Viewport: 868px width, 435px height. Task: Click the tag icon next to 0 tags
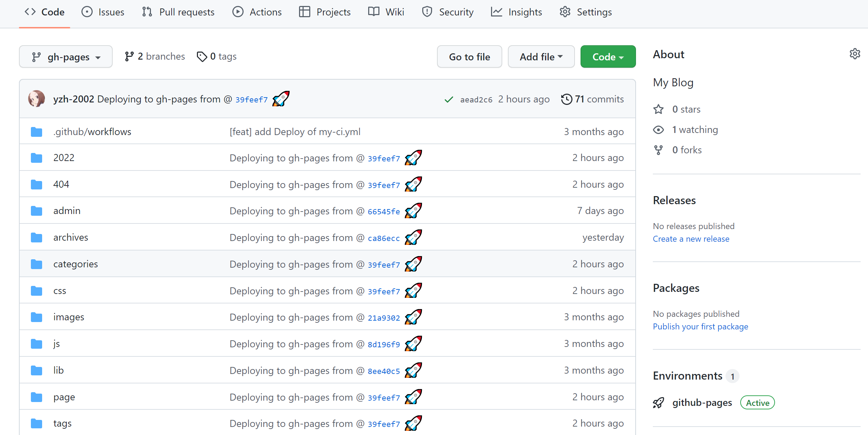click(x=202, y=56)
